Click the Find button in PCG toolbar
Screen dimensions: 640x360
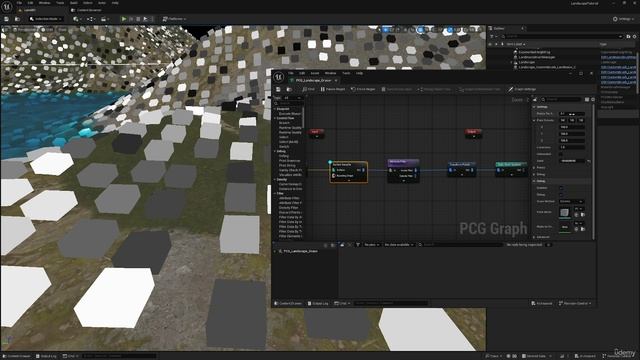click(x=309, y=89)
